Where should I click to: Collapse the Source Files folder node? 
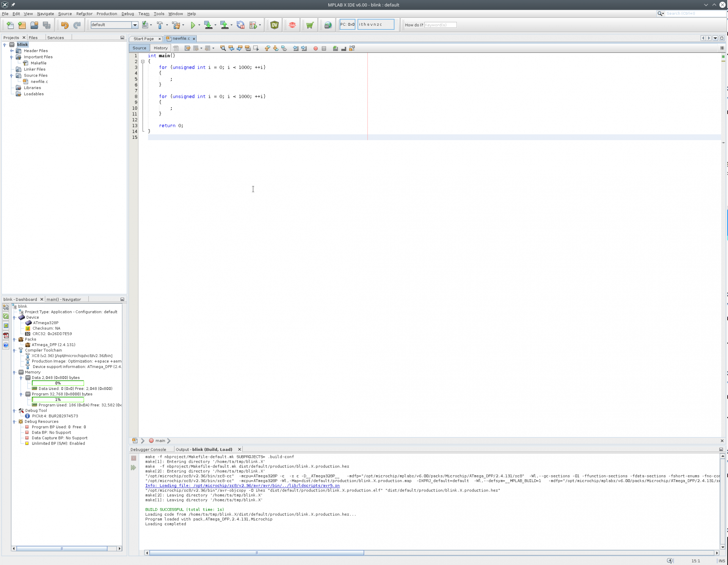pyautogui.click(x=11, y=75)
